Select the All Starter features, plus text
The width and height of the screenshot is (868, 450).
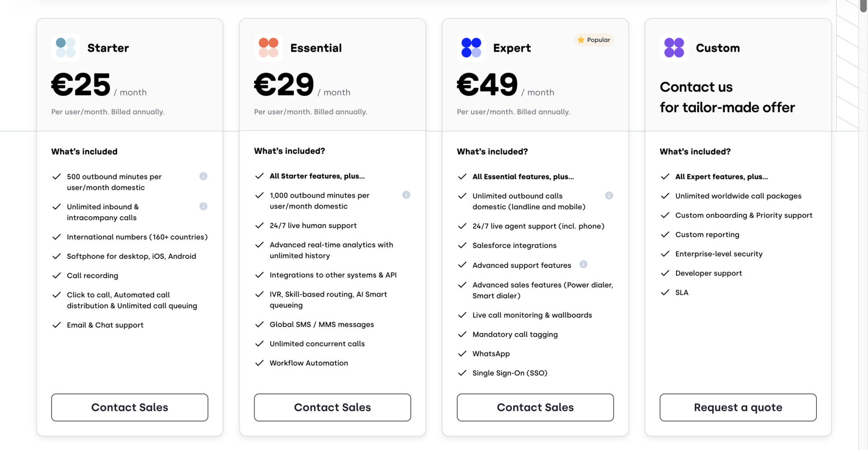317,176
